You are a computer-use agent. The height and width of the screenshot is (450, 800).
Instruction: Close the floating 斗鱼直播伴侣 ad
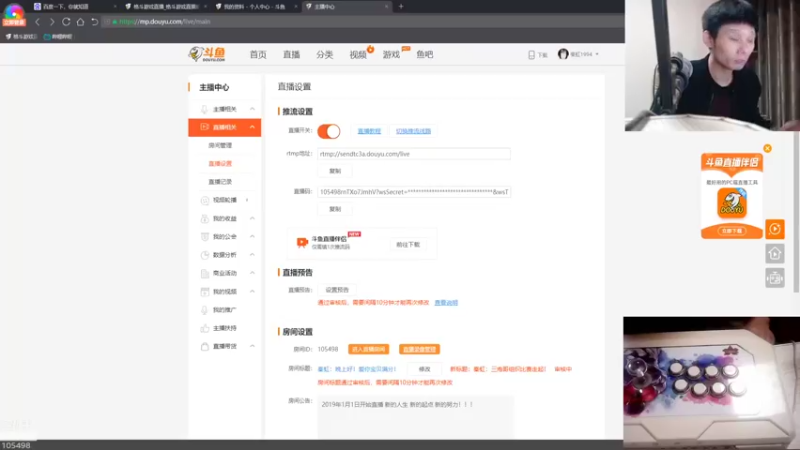pyautogui.click(x=767, y=148)
